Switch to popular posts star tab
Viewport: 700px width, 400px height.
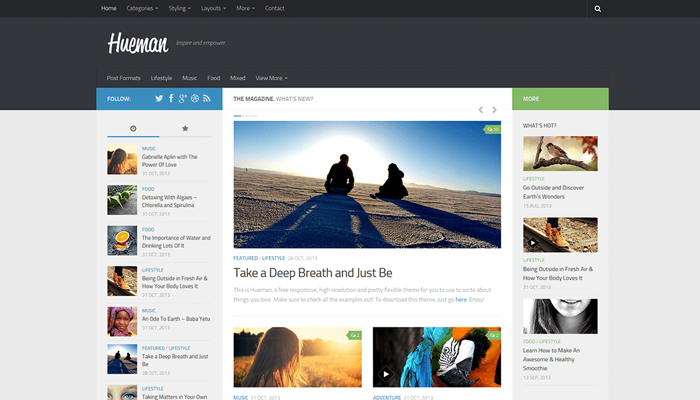tap(185, 129)
